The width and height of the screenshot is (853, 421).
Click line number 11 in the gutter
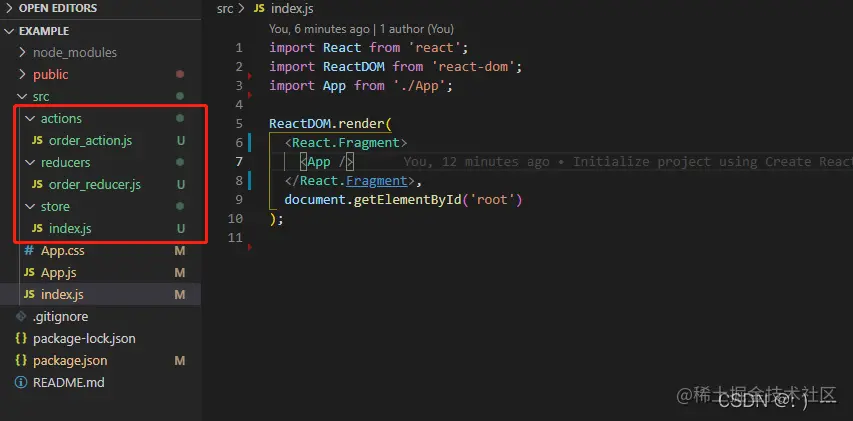pyautogui.click(x=235, y=238)
